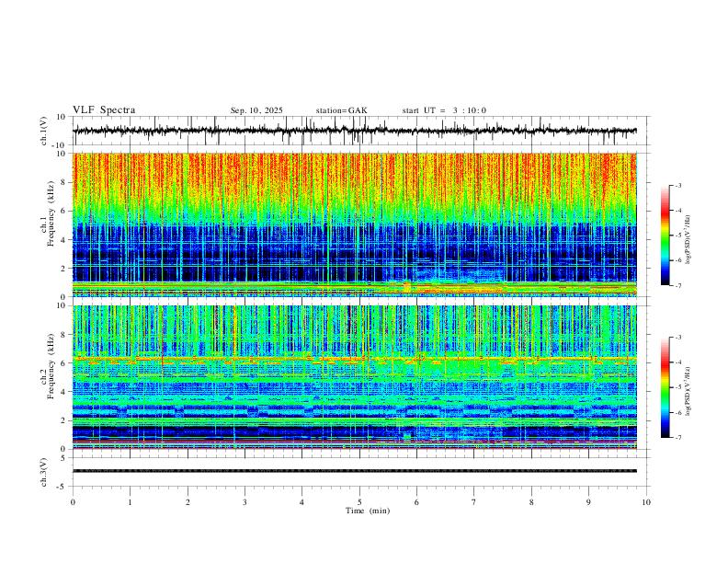Image resolution: width=728 pixels, height=563 pixels.
Task: Click inside the ch.1 spectrogram plot
Action: [x=355, y=224]
